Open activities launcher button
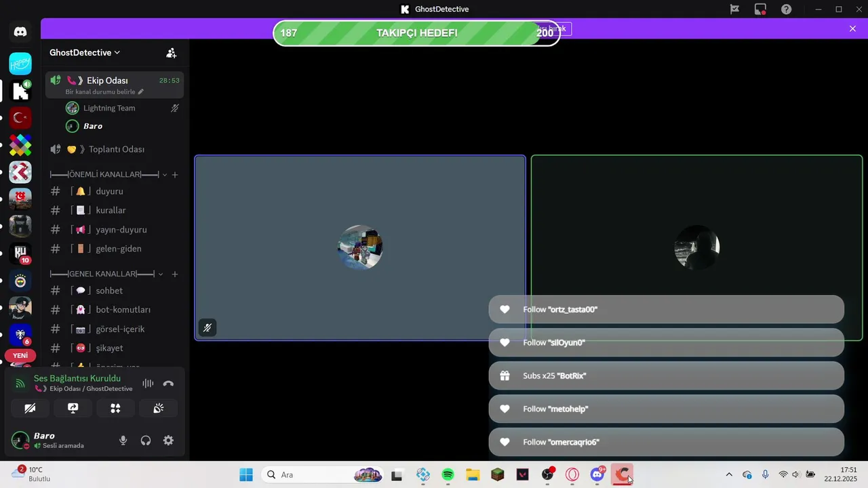 [x=115, y=408]
